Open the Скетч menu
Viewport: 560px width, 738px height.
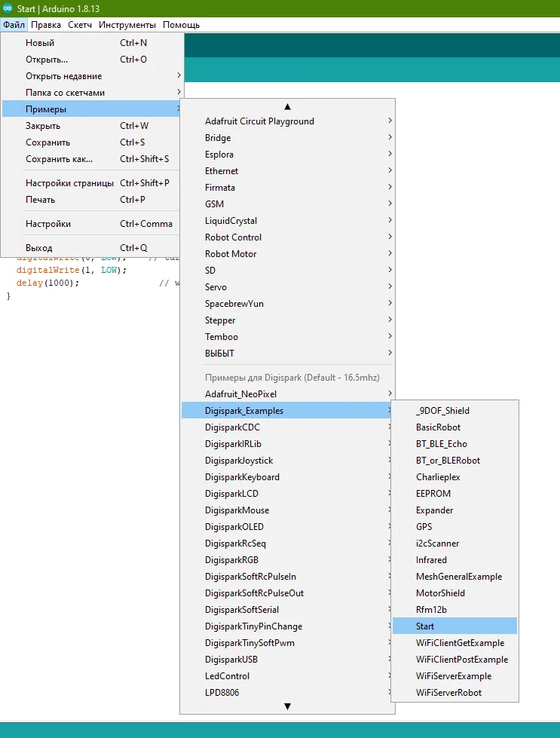(x=80, y=25)
